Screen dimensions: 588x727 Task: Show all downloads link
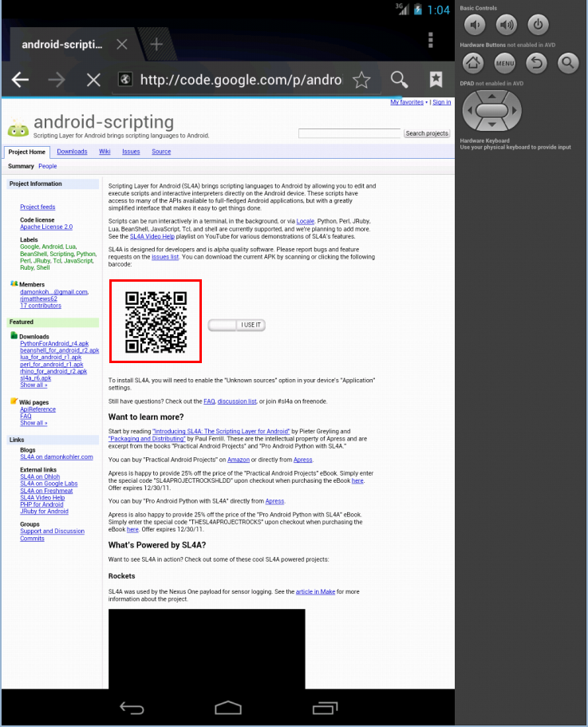pyautogui.click(x=34, y=385)
